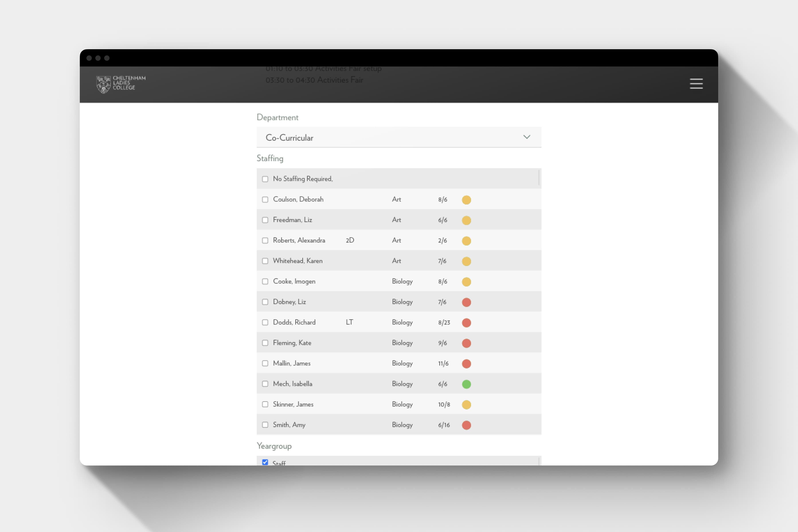This screenshot has width=798, height=532.
Task: Click the yellow status dot for Skinner, James
Action: [x=466, y=405]
